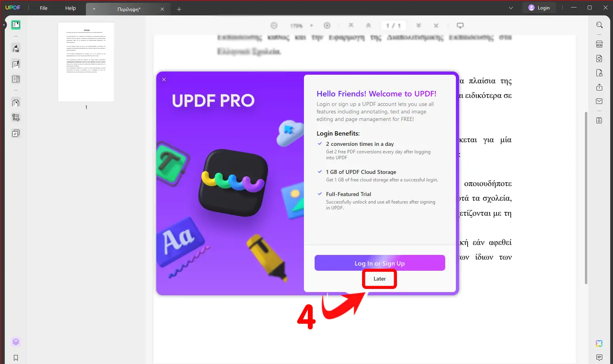Select the Crop Pages tool in left sidebar
This screenshot has width=613, height=364.
click(x=16, y=117)
